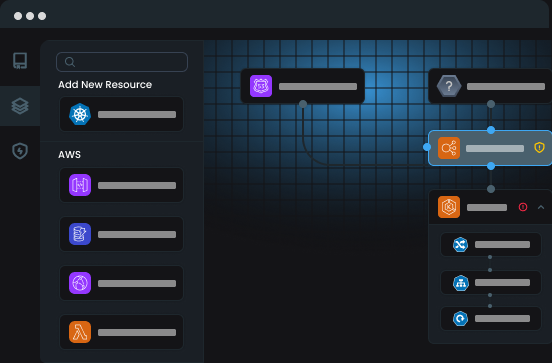This screenshot has width=552, height=363.
Task: Click the left connector of highlighted node
Action: point(427,147)
